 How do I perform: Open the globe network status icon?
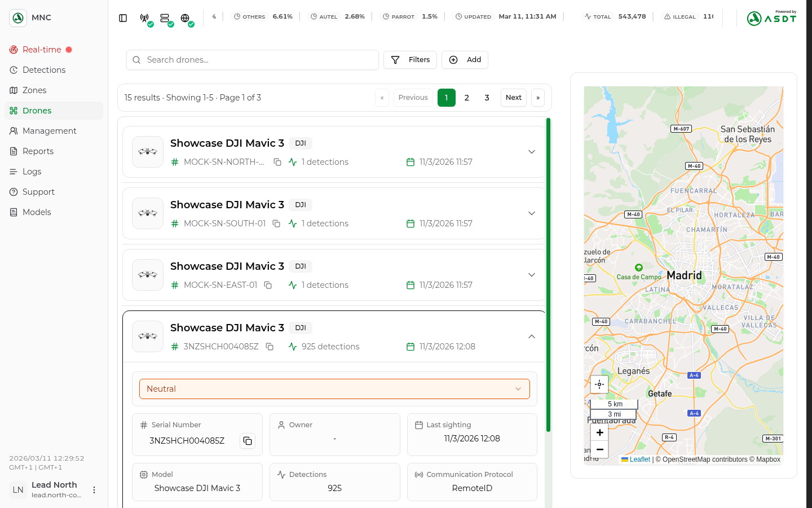pyautogui.click(x=186, y=18)
